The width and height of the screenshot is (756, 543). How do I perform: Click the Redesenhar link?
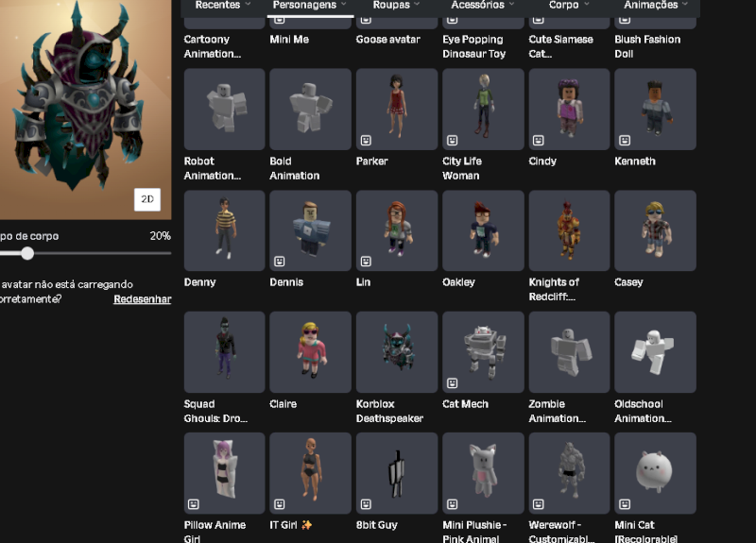point(142,299)
